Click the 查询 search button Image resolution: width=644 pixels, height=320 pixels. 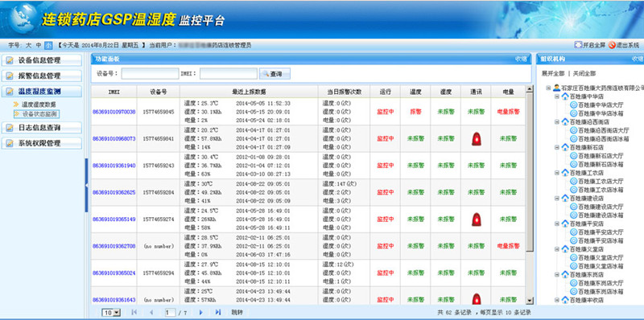[275, 74]
